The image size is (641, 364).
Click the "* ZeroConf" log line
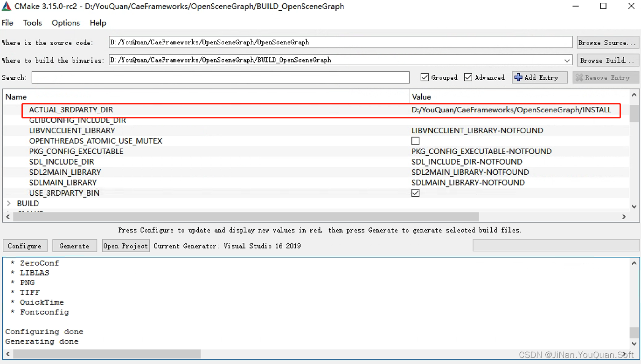(x=35, y=263)
